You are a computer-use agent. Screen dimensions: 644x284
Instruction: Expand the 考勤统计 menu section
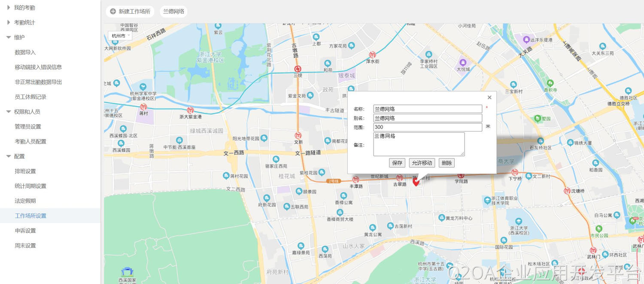(x=9, y=22)
